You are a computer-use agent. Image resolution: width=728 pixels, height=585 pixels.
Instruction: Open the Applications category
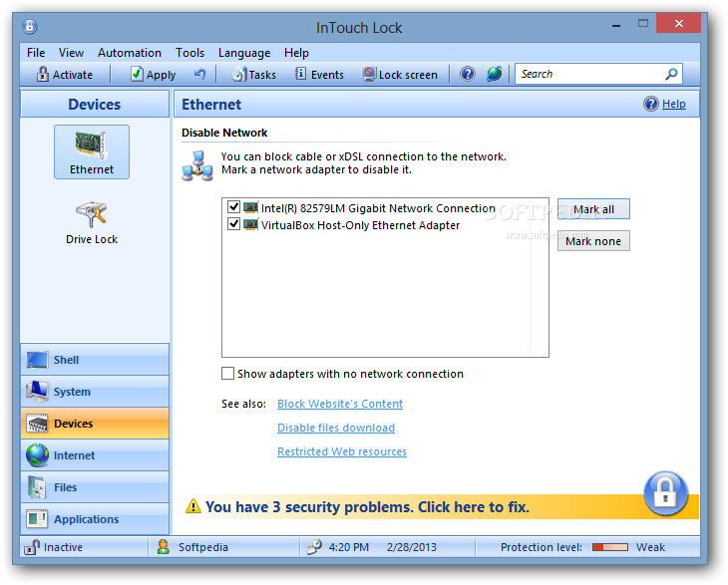95,519
